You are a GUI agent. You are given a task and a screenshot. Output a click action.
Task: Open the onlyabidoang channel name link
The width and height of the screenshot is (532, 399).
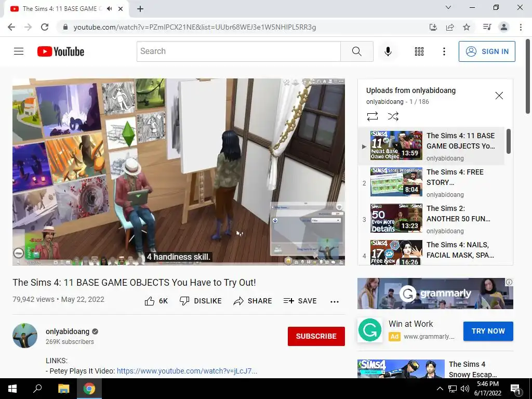click(68, 331)
